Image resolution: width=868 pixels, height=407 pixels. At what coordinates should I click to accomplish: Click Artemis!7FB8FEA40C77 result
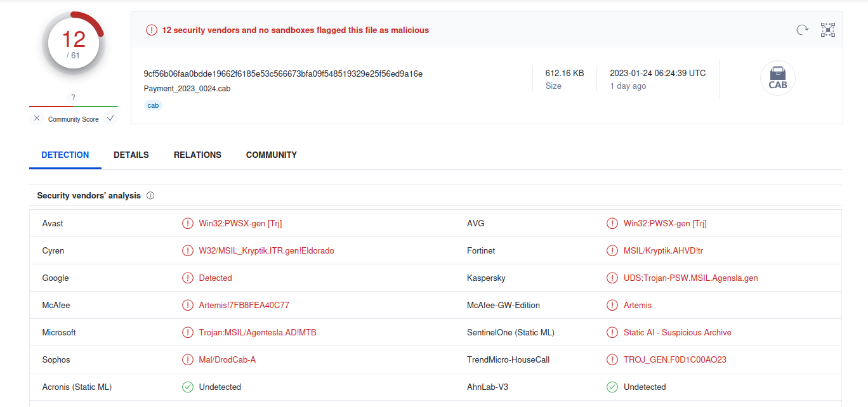(x=244, y=305)
